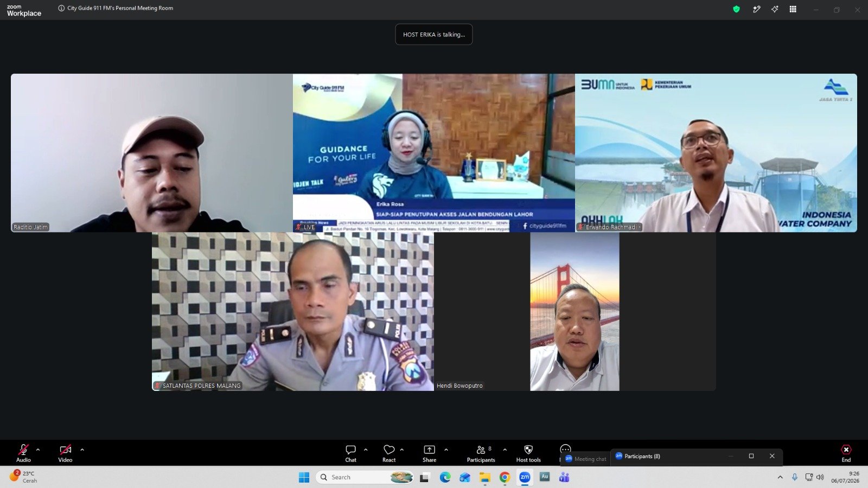This screenshot has height=488, width=868.
Task: Open the Participants list
Action: tap(481, 453)
